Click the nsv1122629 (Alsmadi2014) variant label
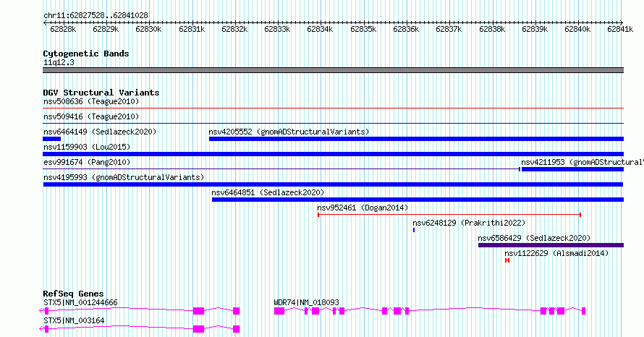 pos(556,253)
